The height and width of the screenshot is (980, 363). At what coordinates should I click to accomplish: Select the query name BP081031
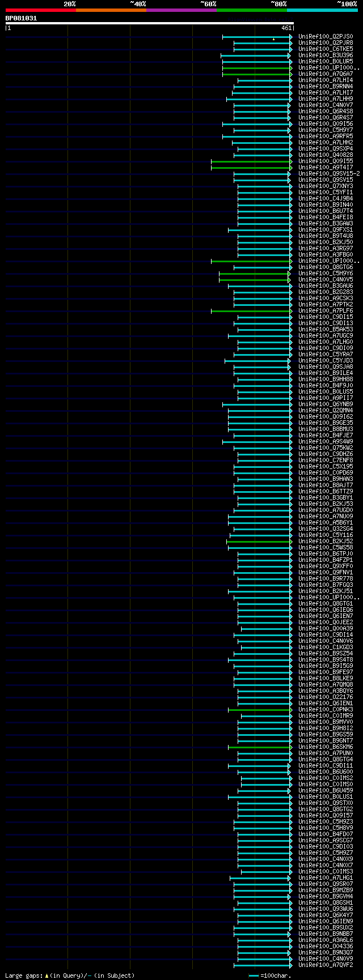click(x=21, y=18)
